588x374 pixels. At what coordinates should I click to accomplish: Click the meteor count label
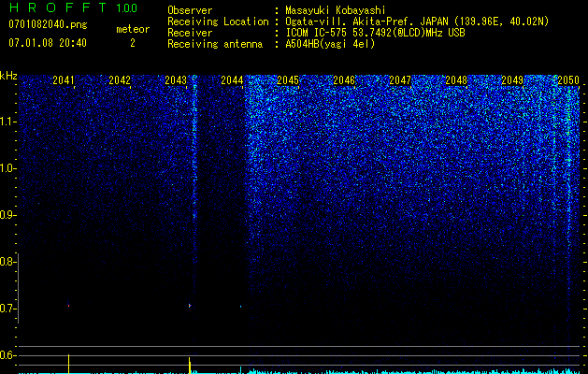click(x=133, y=29)
